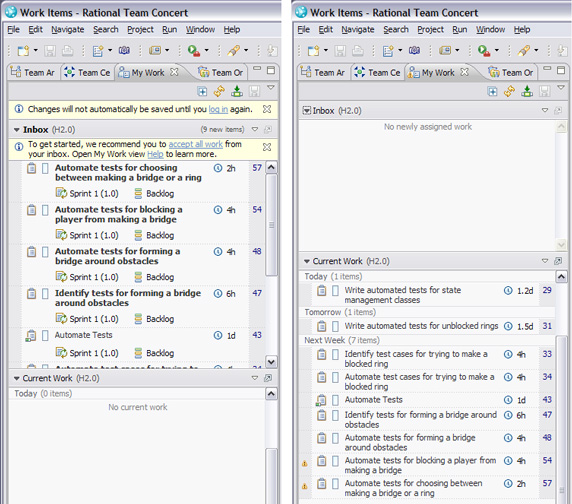Dismiss the 'To get started' hint banner

267,147
